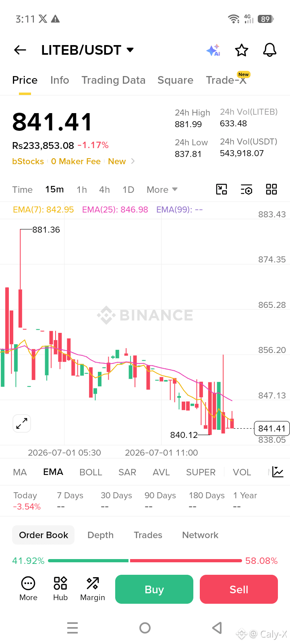Image resolution: width=290 pixels, height=644 pixels.
Task: Toggle the EMA indicator
Action: click(x=53, y=472)
